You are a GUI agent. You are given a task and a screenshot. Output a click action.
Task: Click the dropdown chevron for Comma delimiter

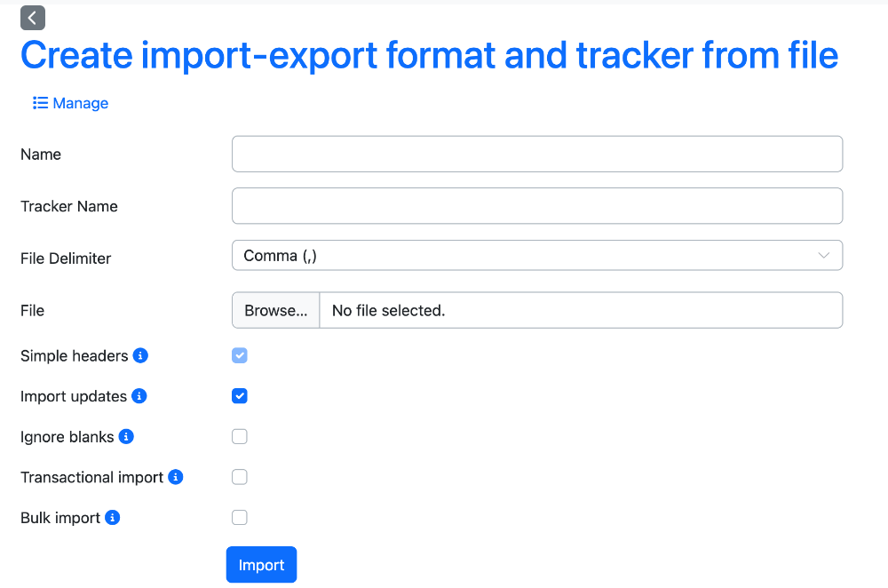pos(824,256)
